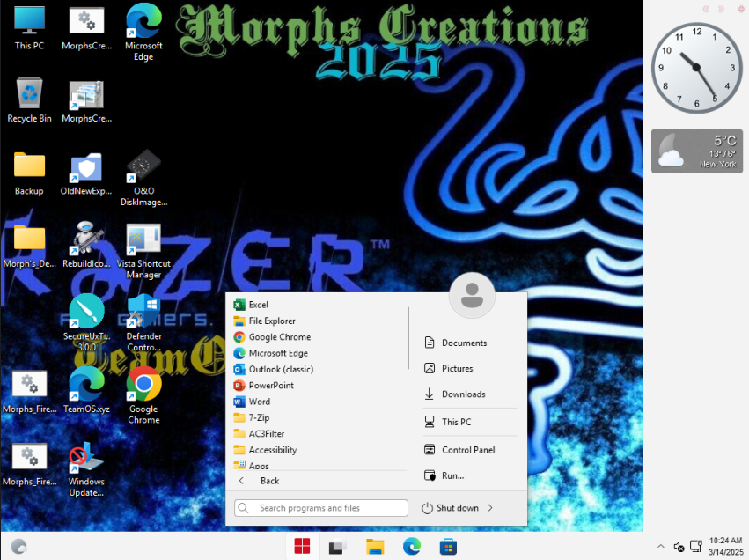Open the taskbar date and time
This screenshot has height=560, width=749.
point(725,546)
